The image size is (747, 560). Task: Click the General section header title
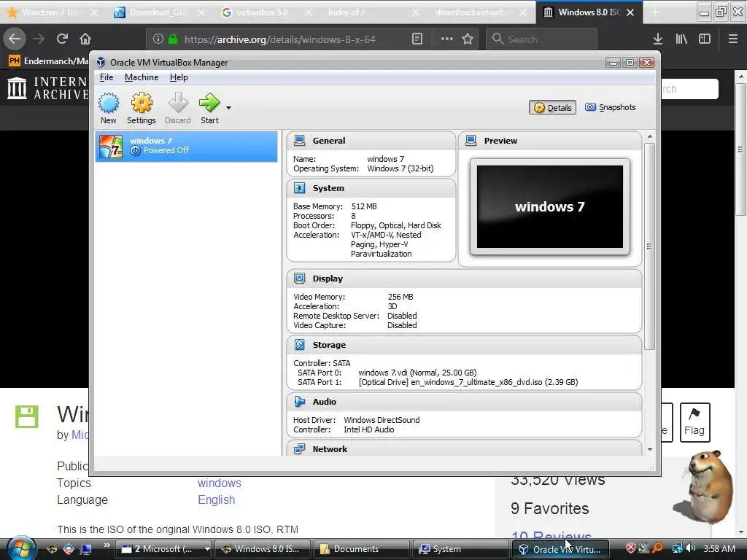click(329, 141)
